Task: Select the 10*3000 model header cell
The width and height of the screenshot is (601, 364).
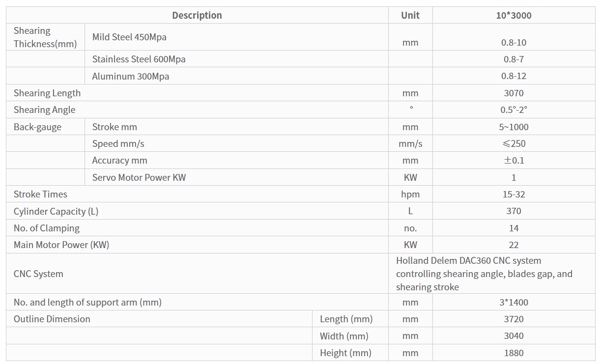Action: [514, 15]
